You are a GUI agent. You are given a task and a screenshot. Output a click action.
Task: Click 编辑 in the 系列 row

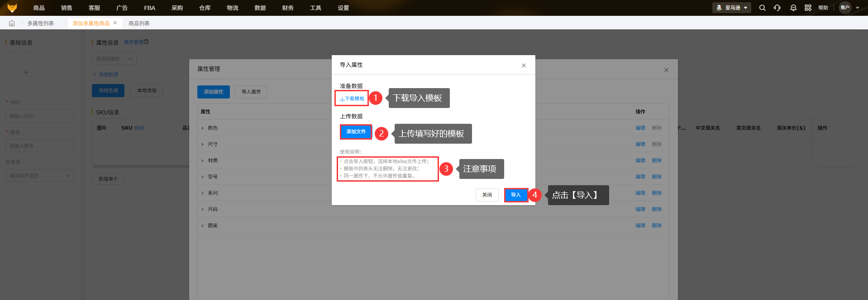pos(640,193)
